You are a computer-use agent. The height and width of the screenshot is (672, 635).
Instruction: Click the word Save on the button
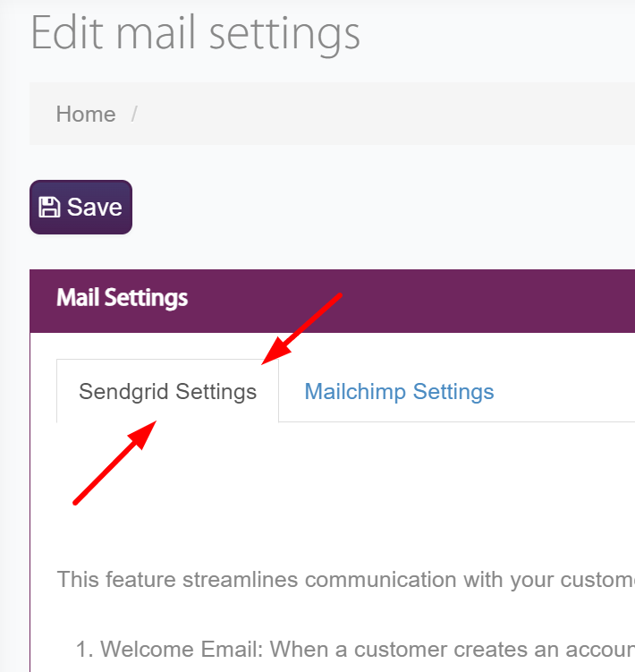(95, 208)
